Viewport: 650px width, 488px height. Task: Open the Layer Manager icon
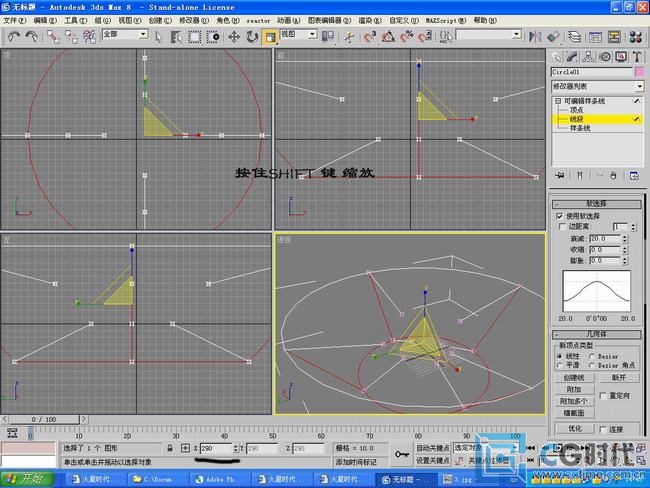coord(574,37)
